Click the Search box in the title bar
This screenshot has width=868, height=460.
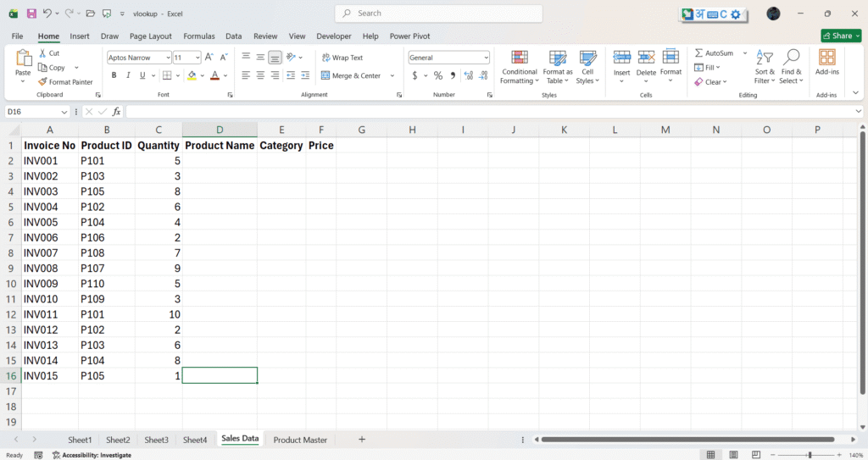coord(438,14)
